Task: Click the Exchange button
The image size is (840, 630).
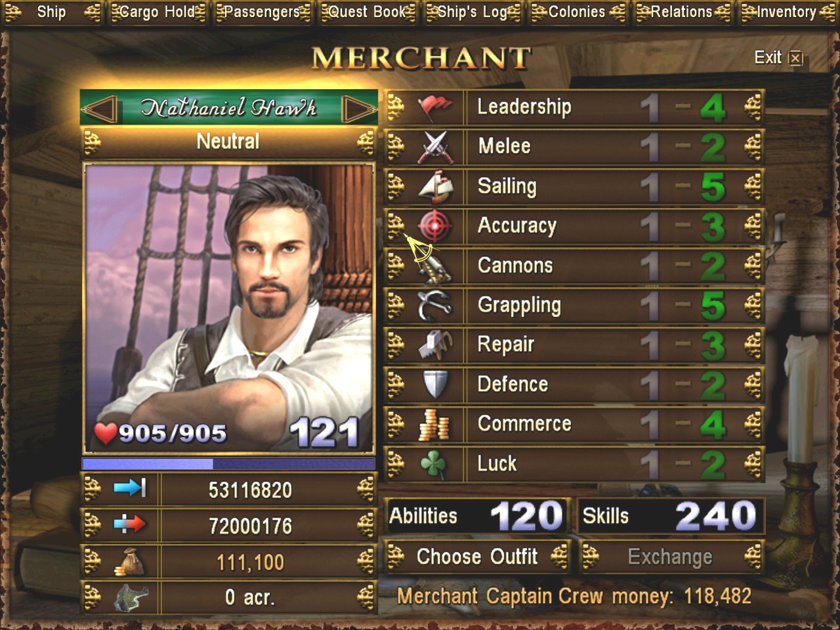Action: pos(670,557)
